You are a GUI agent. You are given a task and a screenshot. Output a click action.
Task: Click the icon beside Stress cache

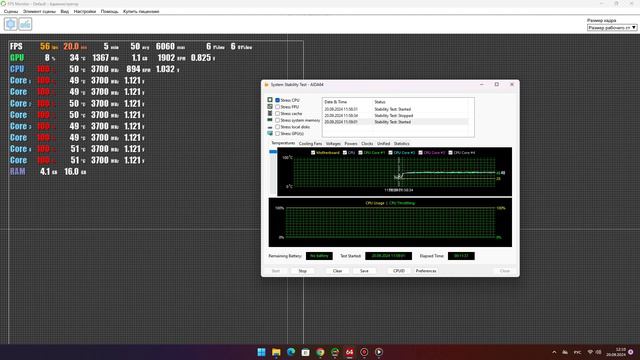pos(270,113)
